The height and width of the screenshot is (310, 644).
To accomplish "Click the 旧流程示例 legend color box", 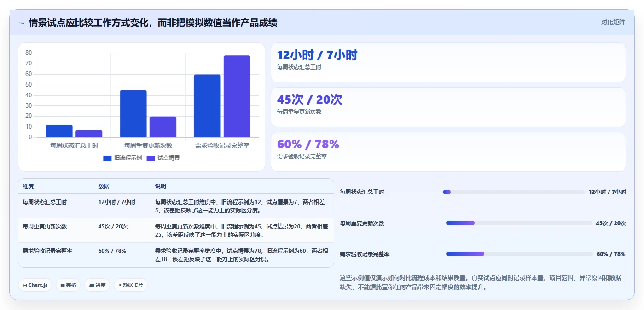I will click(x=107, y=158).
